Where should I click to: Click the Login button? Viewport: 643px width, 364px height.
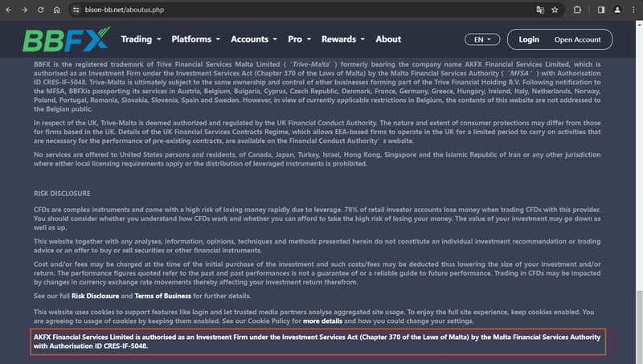[529, 39]
